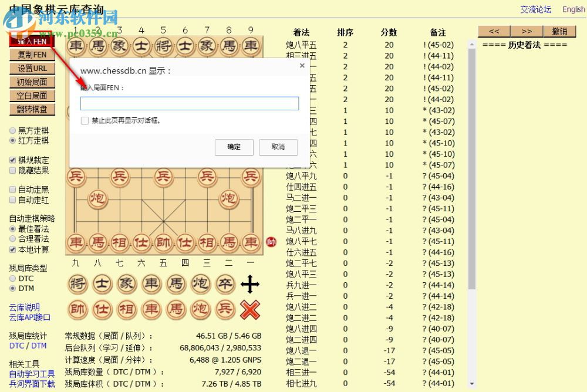This screenshot has height=392, width=587.
Task: Click the 翻转棋盘 flip-board button
Action: coord(33,109)
